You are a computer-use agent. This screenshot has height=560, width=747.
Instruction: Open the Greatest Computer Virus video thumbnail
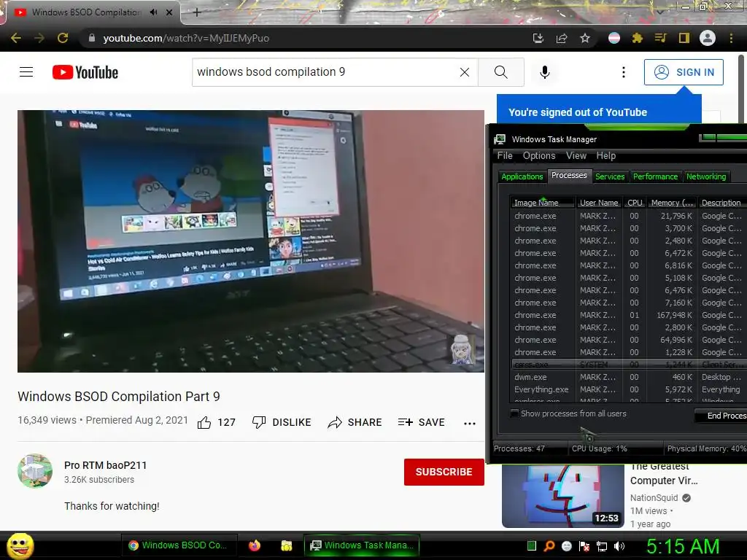click(x=562, y=495)
